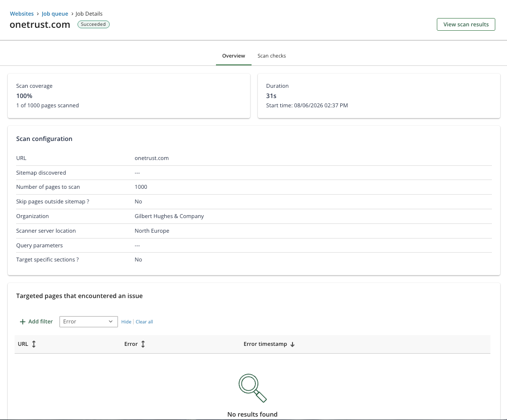Click the 31s duration value
507x420 pixels.
pos(271,96)
